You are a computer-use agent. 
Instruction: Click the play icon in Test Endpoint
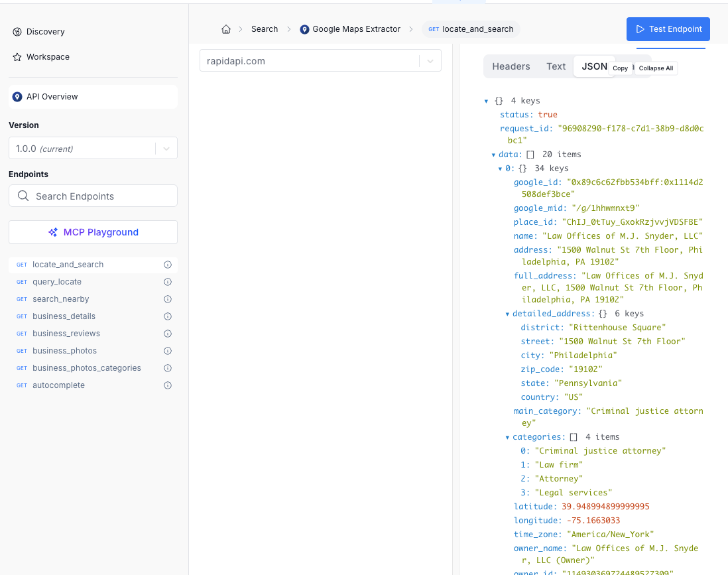640,29
